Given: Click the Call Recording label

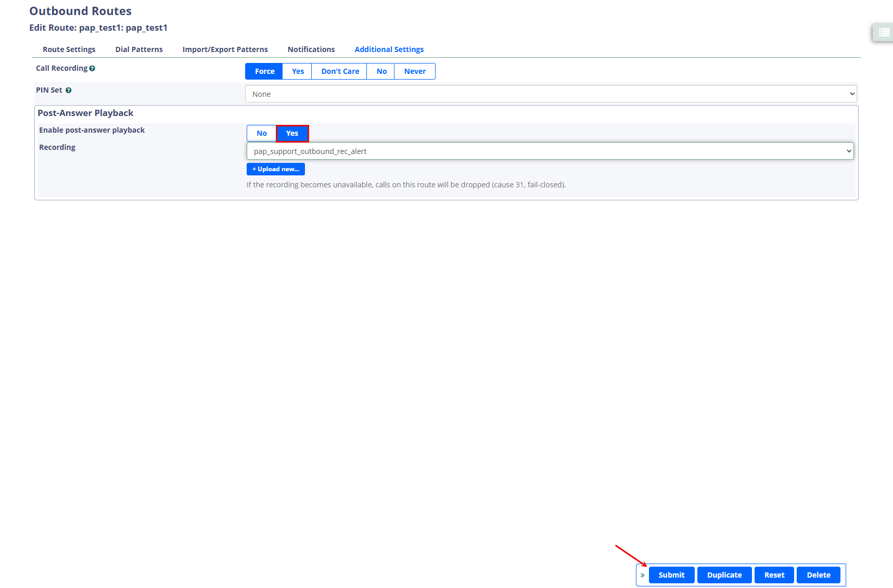Looking at the screenshot, I should pyautogui.click(x=61, y=68).
